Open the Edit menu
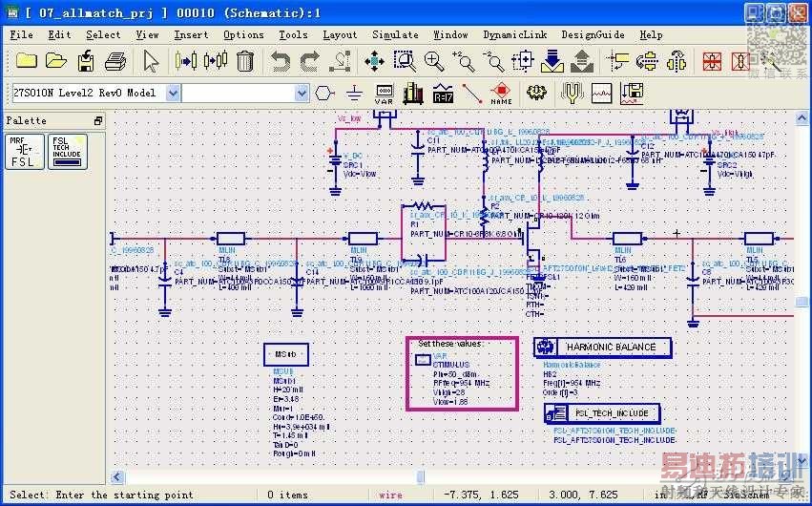Screen dimensions: 812x506 59,34
